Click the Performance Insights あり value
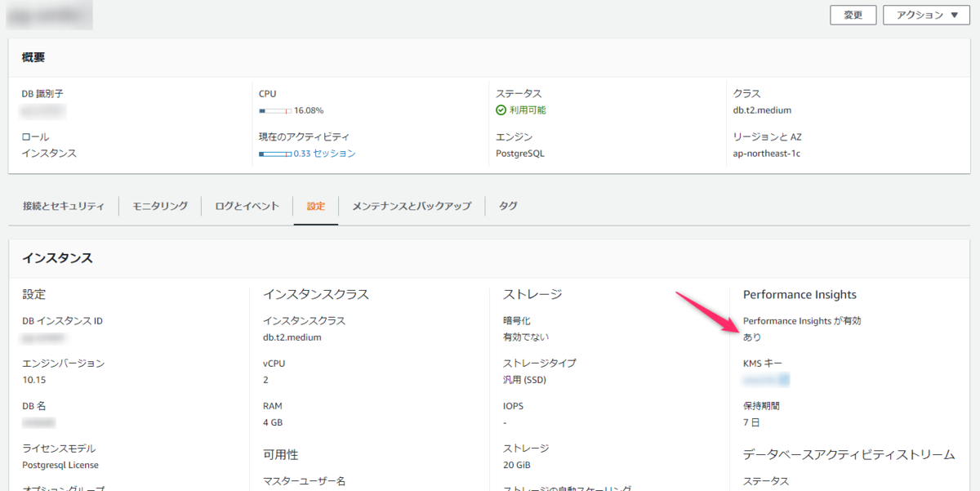 pyautogui.click(x=751, y=337)
